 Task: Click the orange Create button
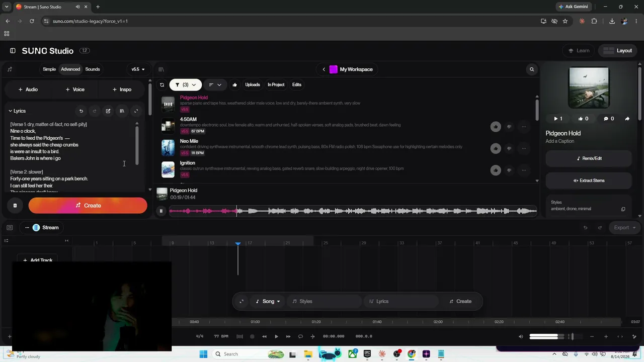[x=88, y=206]
